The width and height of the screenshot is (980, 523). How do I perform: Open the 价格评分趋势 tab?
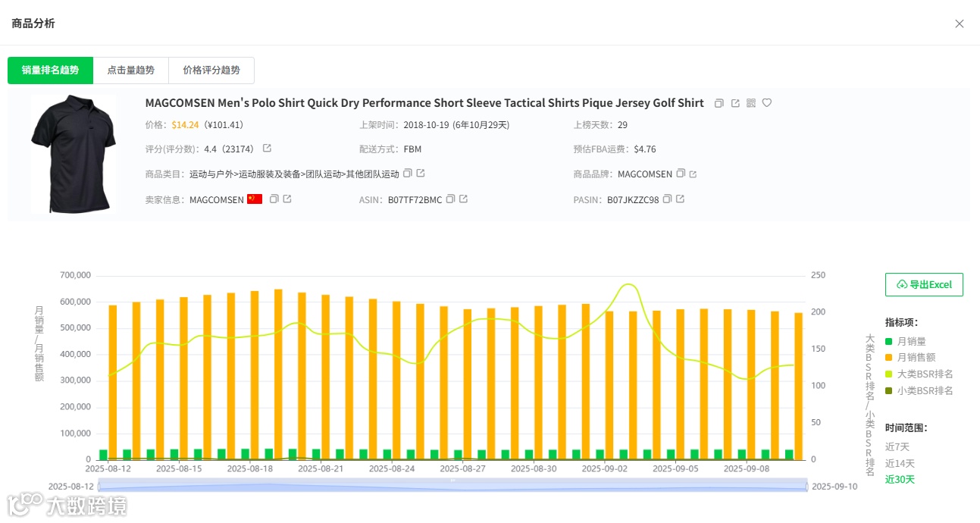(x=211, y=70)
